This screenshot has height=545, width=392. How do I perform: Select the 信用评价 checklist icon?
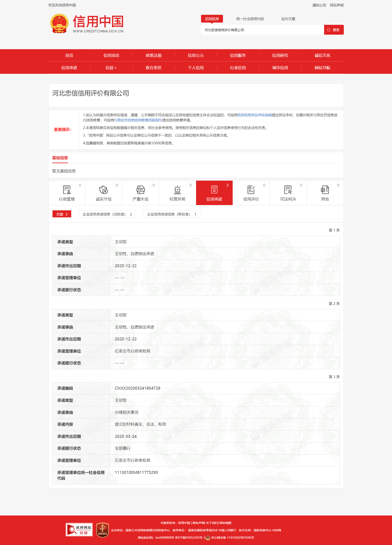[x=251, y=190]
